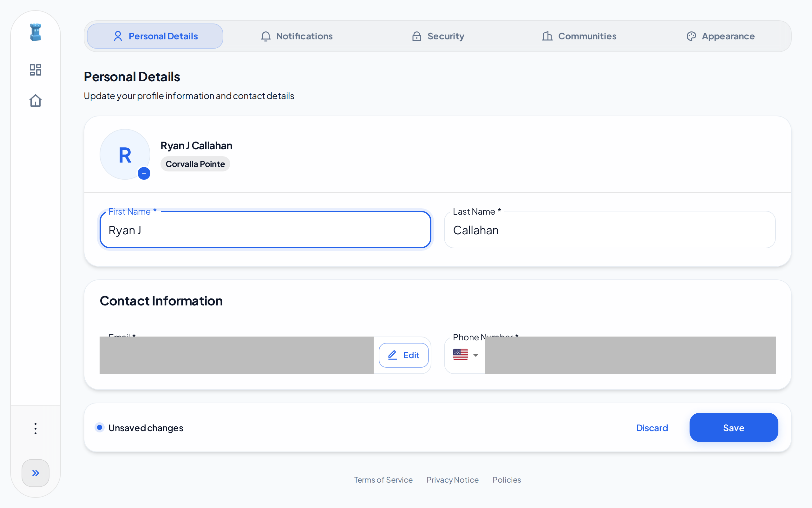
Task: Click the Corvalla Pointe community badge
Action: click(195, 164)
